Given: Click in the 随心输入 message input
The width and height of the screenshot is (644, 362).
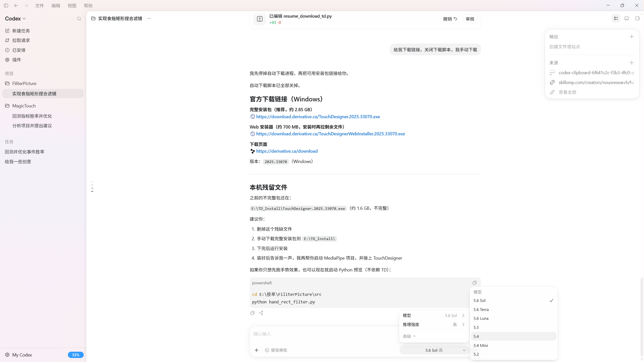Looking at the screenshot, I should 324,334.
